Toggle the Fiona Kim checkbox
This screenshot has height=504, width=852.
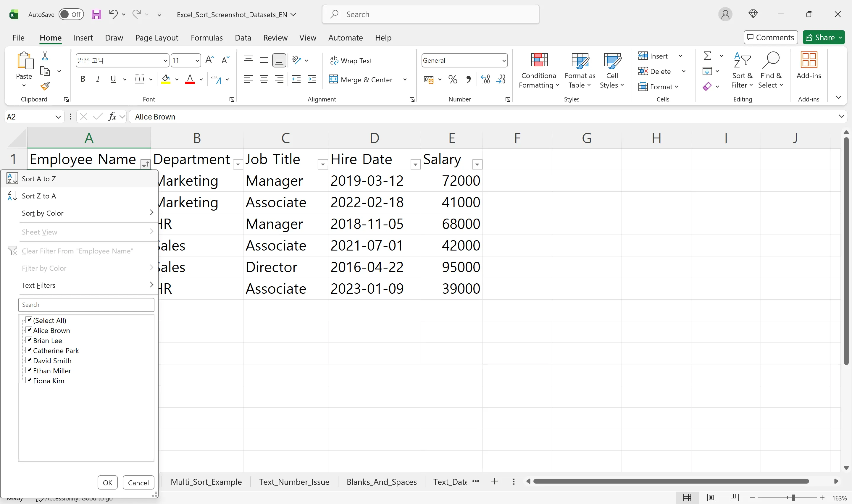point(29,380)
